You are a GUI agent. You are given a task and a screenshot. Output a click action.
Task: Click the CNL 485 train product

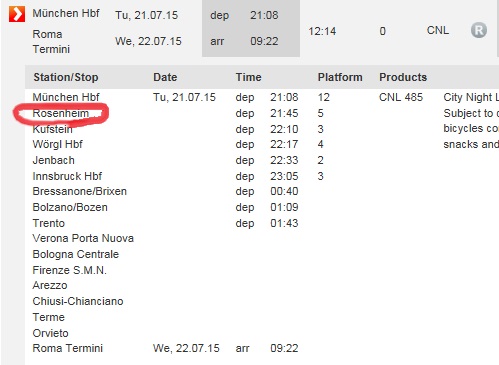tap(401, 97)
